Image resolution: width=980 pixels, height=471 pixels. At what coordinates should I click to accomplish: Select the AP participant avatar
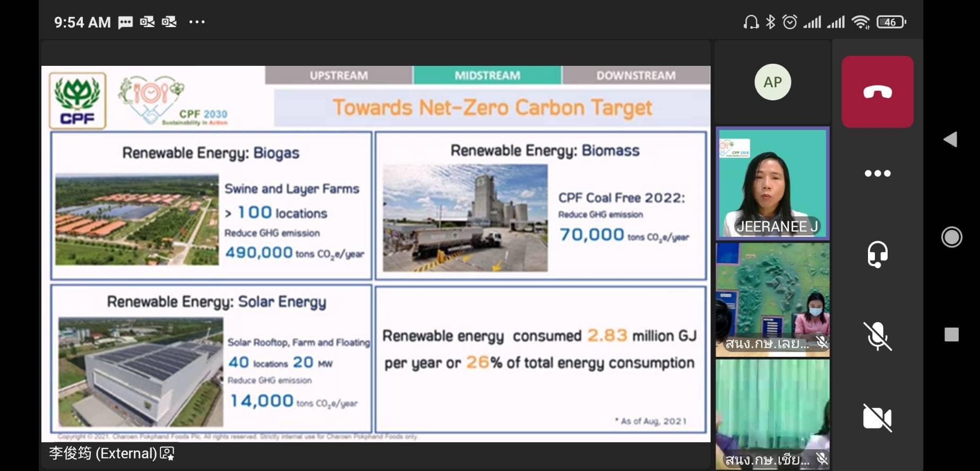[772, 82]
